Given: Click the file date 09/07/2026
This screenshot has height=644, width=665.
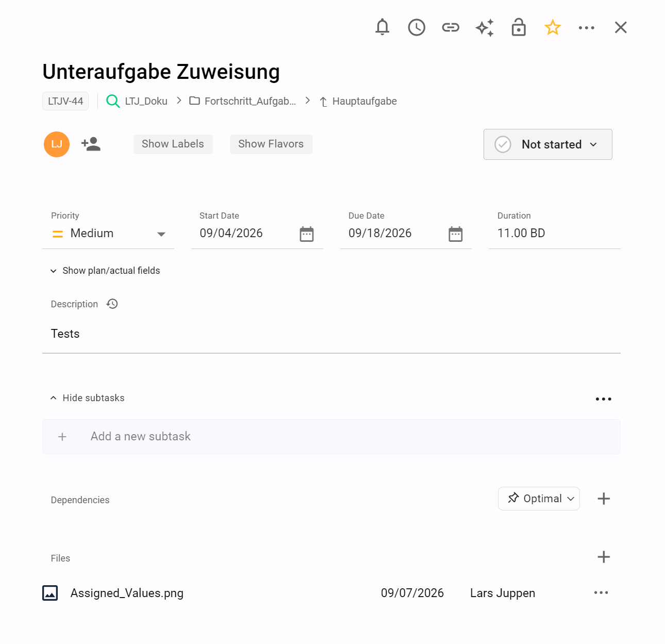Looking at the screenshot, I should click(412, 593).
